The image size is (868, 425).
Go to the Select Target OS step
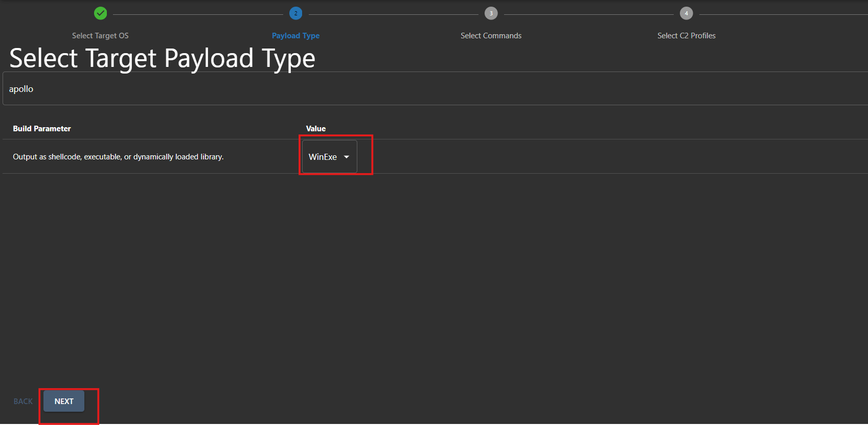(x=100, y=36)
